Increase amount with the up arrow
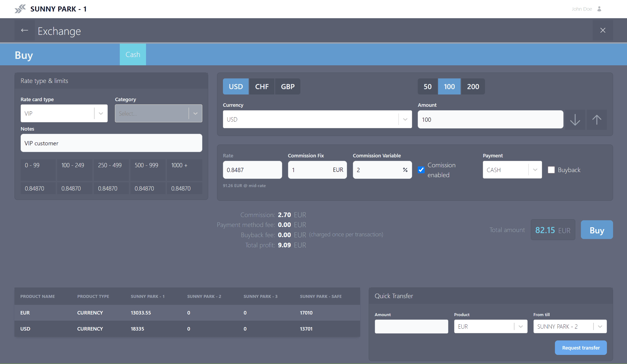 click(597, 120)
